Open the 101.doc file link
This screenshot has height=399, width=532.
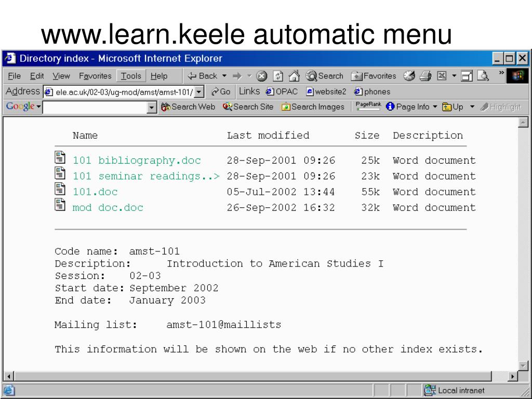click(95, 192)
